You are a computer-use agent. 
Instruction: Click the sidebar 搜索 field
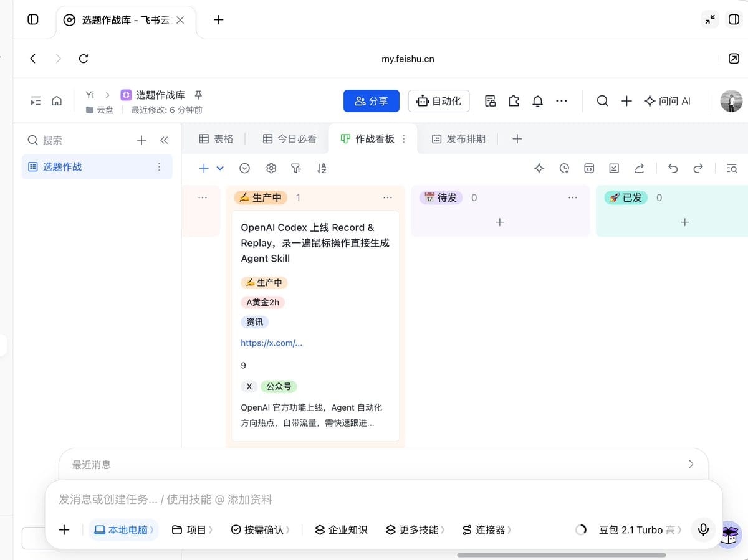(x=75, y=140)
